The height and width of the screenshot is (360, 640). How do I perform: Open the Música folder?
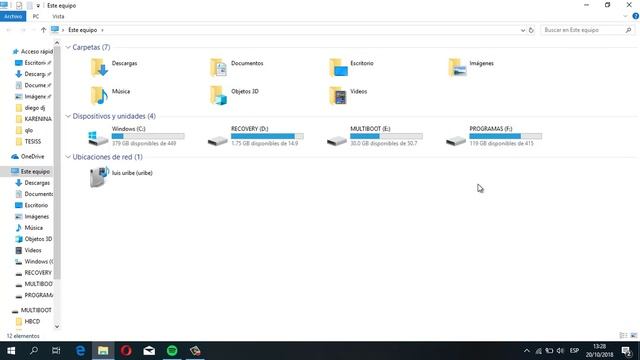[x=110, y=95]
